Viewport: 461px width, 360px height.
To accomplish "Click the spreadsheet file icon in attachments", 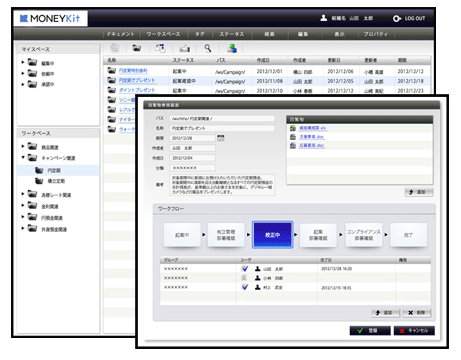I will 293,128.
